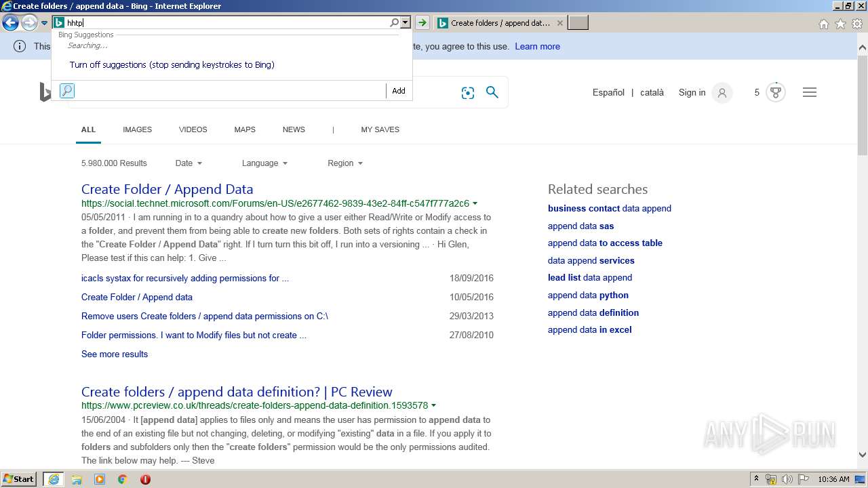The height and width of the screenshot is (488, 868).
Task: Open a new blank tab
Action: [578, 23]
